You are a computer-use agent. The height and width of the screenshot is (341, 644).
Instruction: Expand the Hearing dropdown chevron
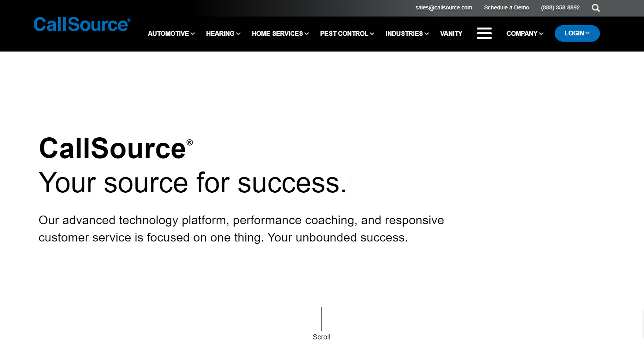point(238,34)
